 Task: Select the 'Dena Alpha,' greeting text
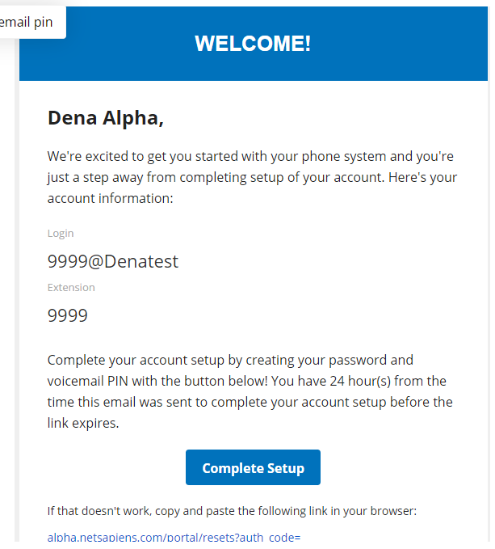tap(105, 118)
